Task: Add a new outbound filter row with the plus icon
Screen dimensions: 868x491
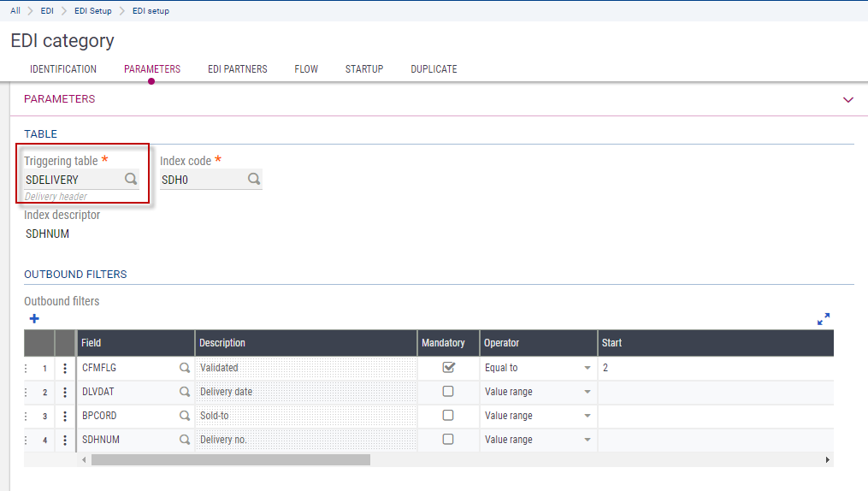Action: 34,319
